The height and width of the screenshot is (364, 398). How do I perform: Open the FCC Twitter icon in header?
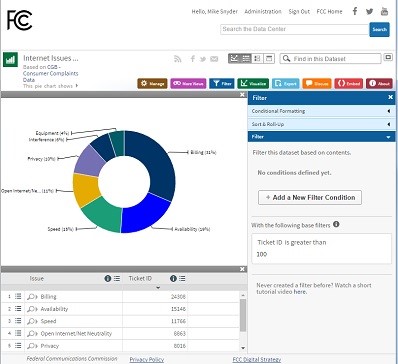tap(369, 11)
